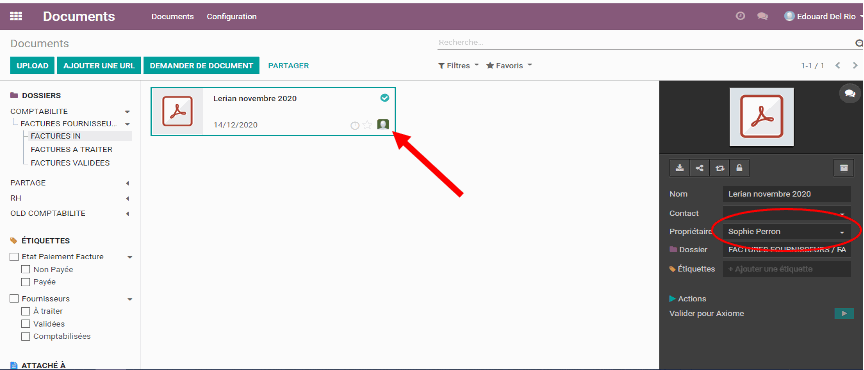Click the activity clock icon on Lerian card
This screenshot has height=370, width=864.
(355, 125)
